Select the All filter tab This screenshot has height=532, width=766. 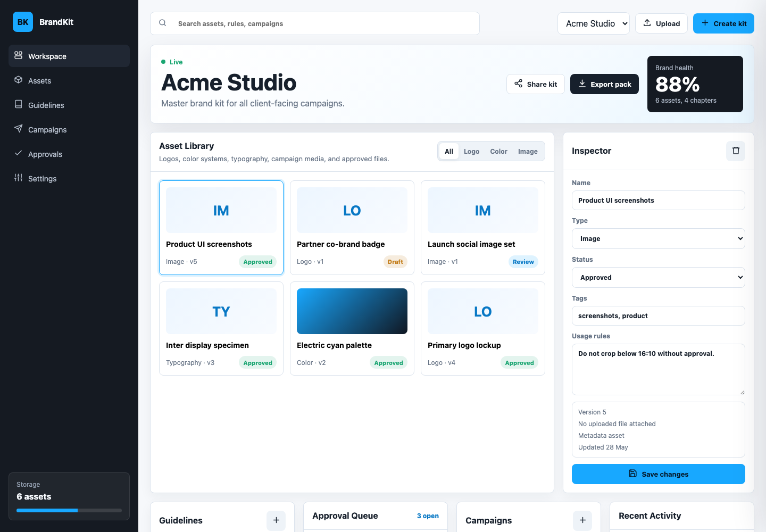tap(449, 152)
